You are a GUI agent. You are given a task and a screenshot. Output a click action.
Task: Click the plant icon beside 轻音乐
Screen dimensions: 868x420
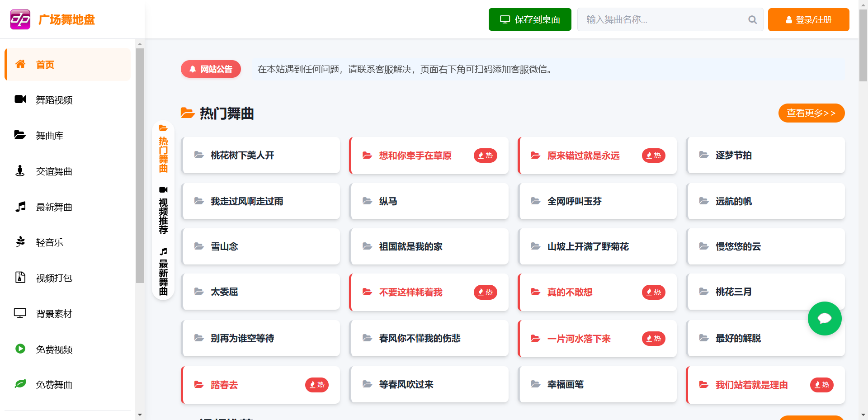click(x=20, y=242)
